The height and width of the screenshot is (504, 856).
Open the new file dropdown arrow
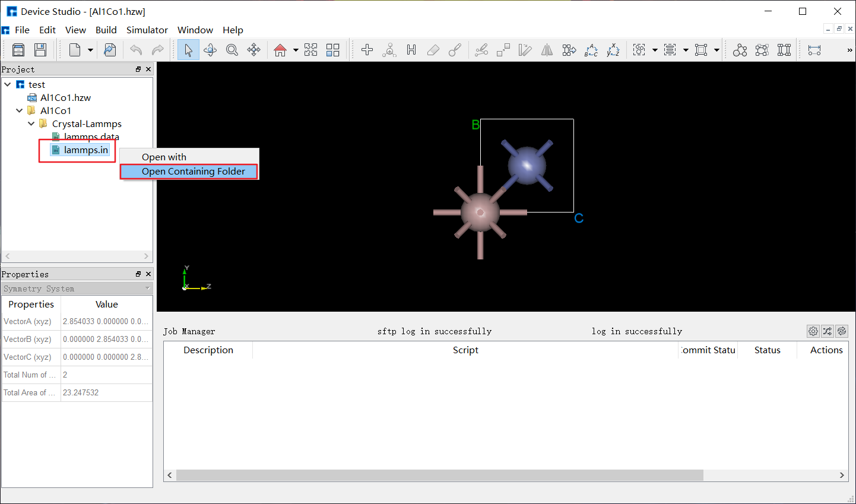click(90, 50)
